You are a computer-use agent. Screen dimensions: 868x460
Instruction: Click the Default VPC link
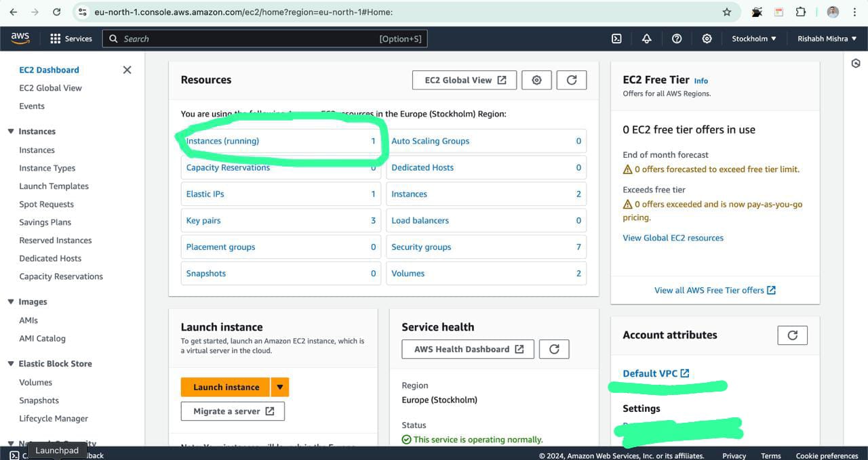pyautogui.click(x=656, y=373)
